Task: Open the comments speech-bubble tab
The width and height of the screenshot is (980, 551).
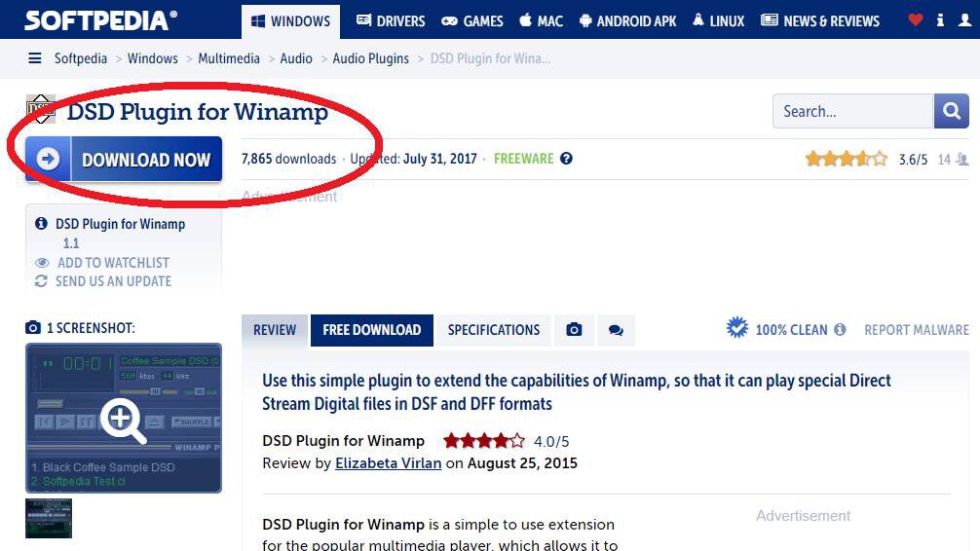Action: (x=616, y=330)
